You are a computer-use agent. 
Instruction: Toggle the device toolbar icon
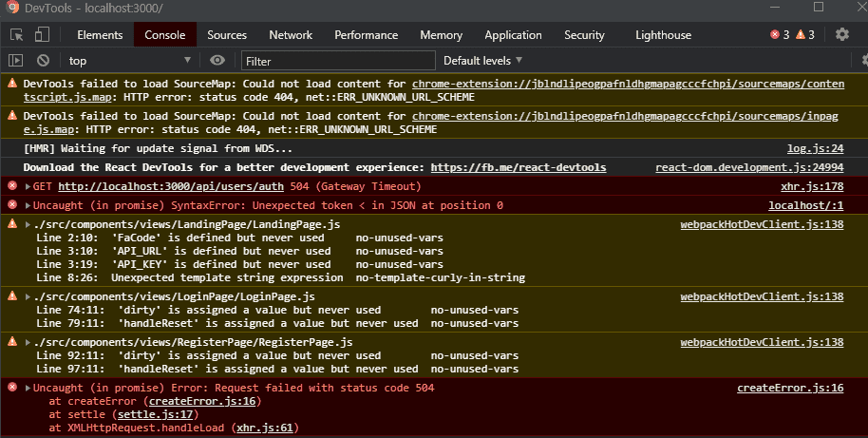pos(42,35)
